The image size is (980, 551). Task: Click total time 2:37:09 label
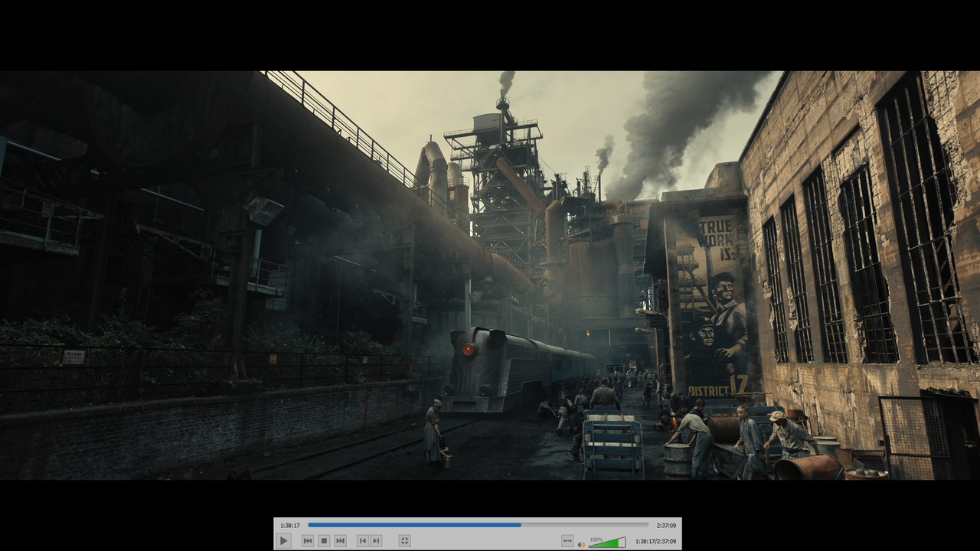point(666,526)
